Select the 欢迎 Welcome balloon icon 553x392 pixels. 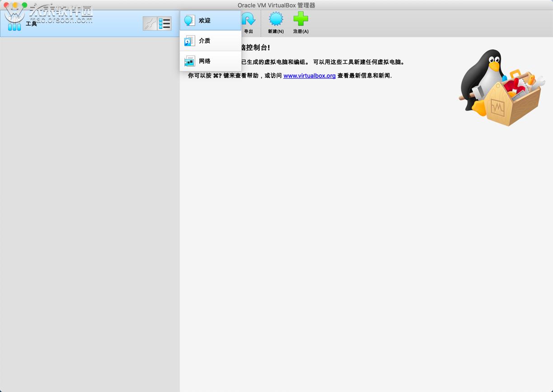(x=189, y=20)
